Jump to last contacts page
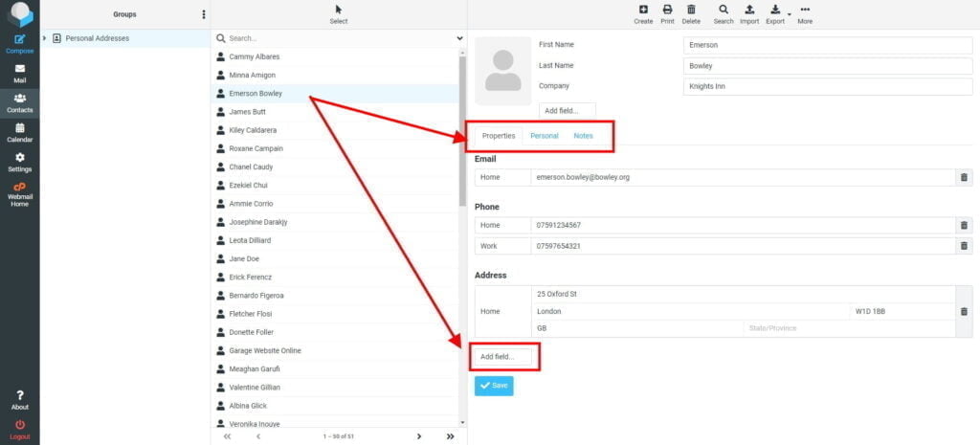 coord(450,436)
